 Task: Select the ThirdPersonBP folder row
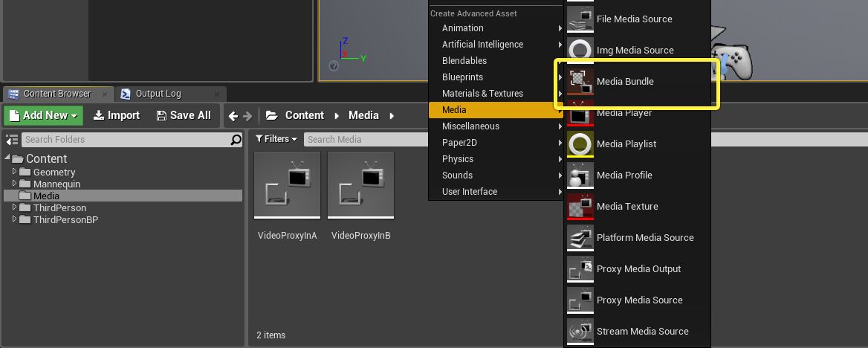(x=123, y=219)
